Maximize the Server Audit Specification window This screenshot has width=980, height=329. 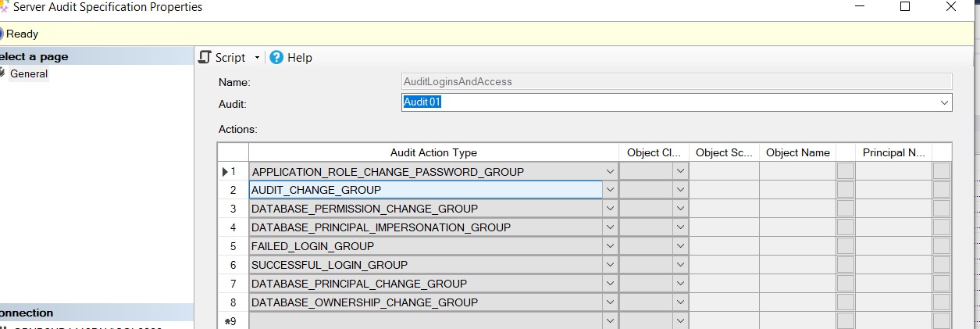(x=905, y=7)
